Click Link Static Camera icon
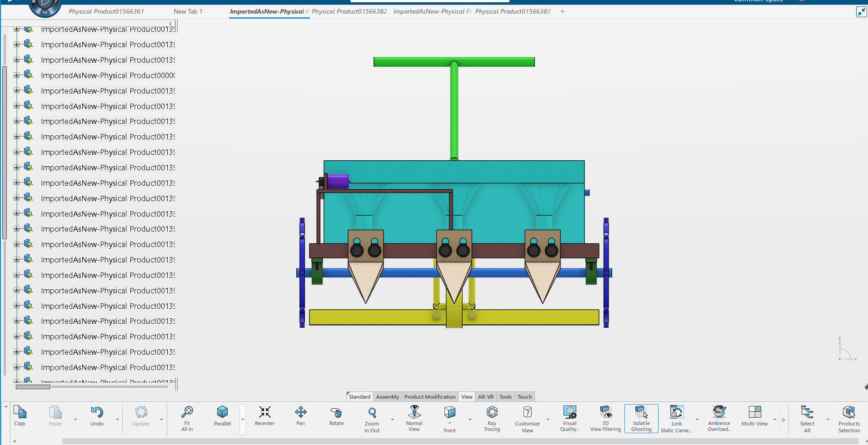Image resolution: width=868 pixels, height=445 pixels. click(677, 412)
